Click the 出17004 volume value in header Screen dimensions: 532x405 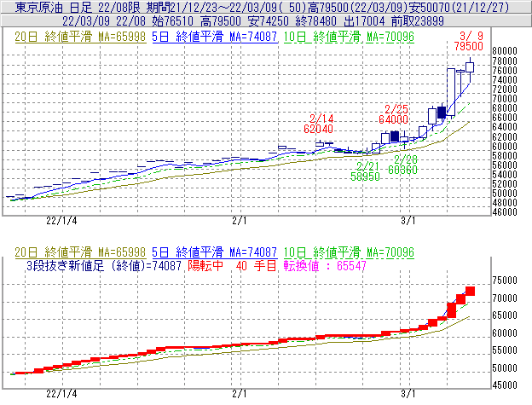click(364, 21)
